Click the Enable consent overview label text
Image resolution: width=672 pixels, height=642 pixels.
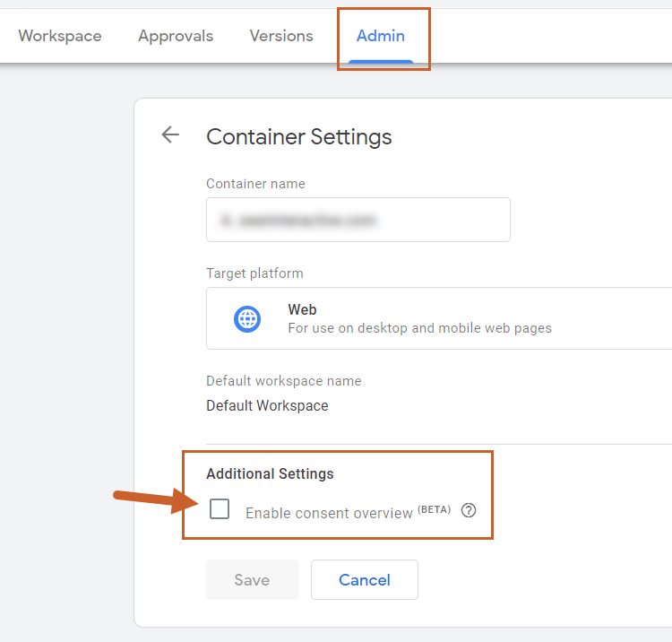tap(329, 514)
